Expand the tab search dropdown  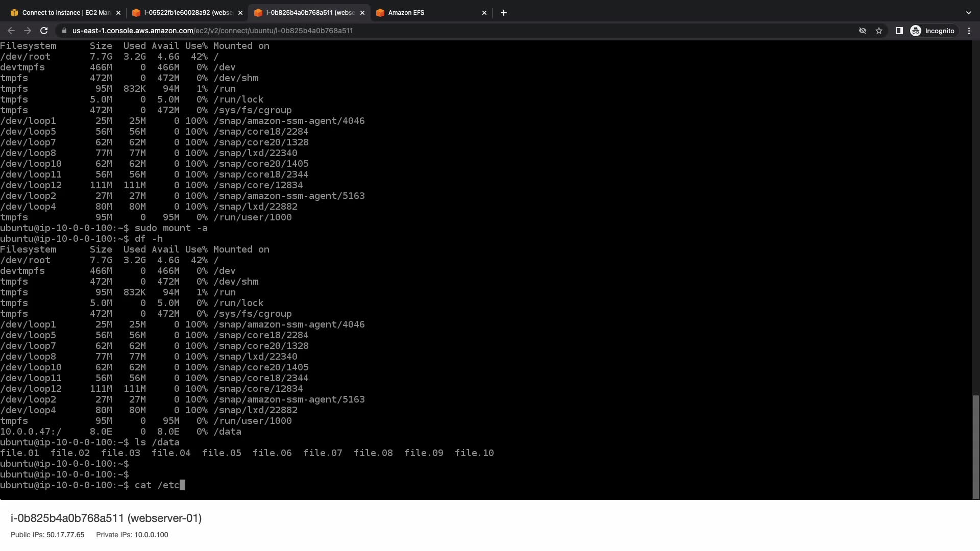click(x=968, y=13)
